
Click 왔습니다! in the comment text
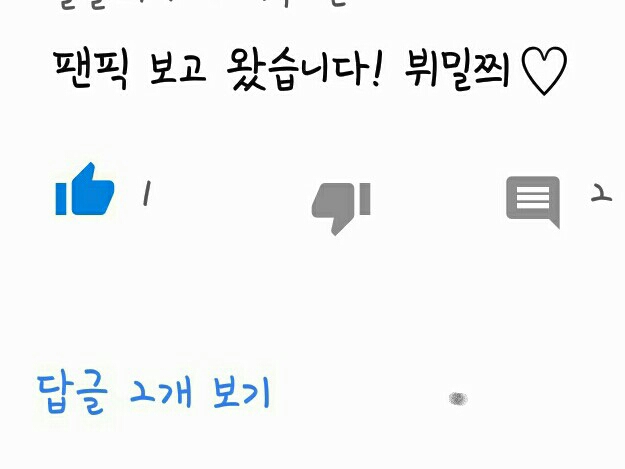click(305, 69)
